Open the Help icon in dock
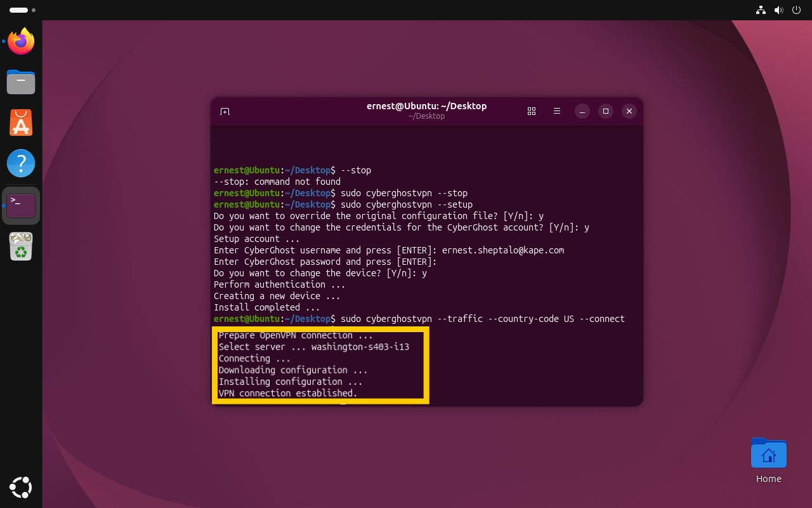Screen dimensions: 812x508 pyautogui.click(x=21, y=163)
